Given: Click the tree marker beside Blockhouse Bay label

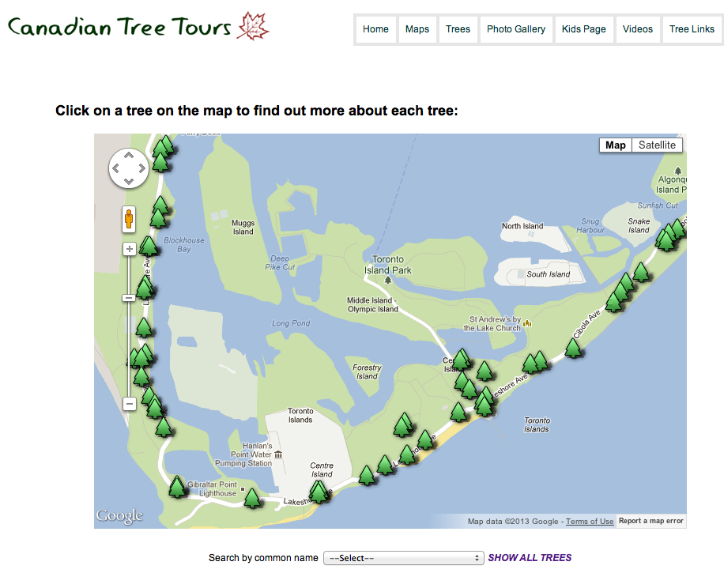Looking at the screenshot, I should tap(149, 246).
